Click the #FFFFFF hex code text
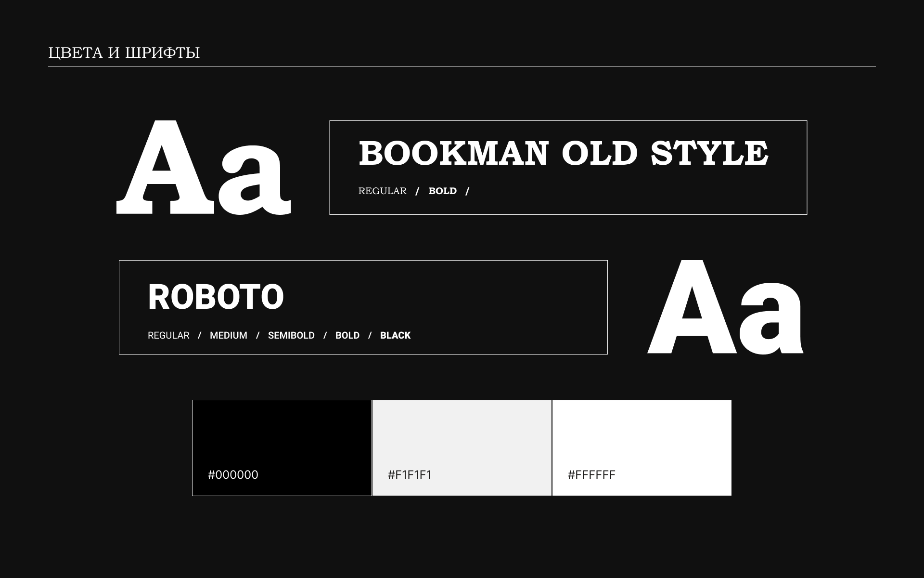924x578 pixels. pyautogui.click(x=591, y=475)
